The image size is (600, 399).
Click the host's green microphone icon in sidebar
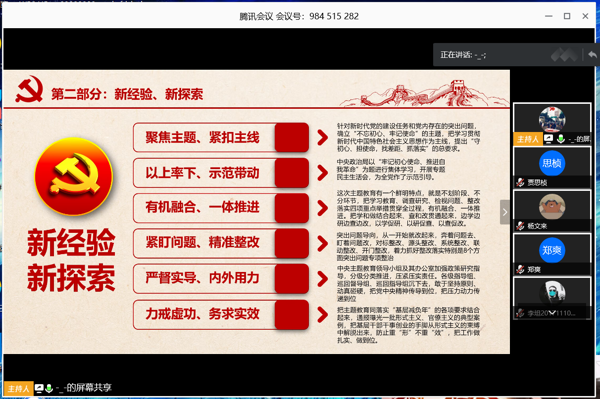(561, 139)
